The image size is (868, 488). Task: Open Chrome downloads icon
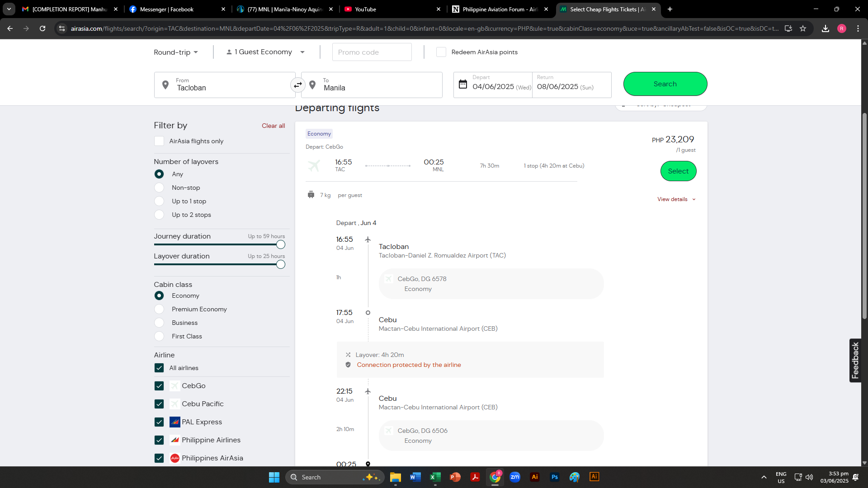pos(826,28)
